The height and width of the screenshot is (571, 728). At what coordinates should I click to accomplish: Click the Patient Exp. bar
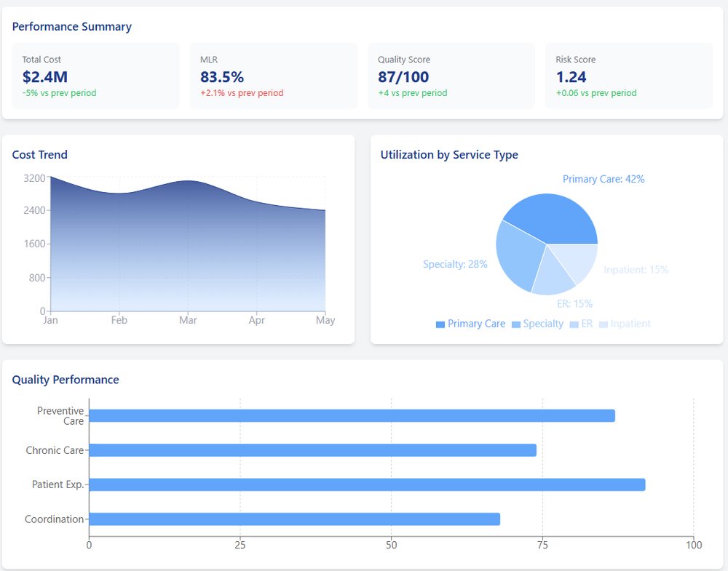pyautogui.click(x=367, y=484)
